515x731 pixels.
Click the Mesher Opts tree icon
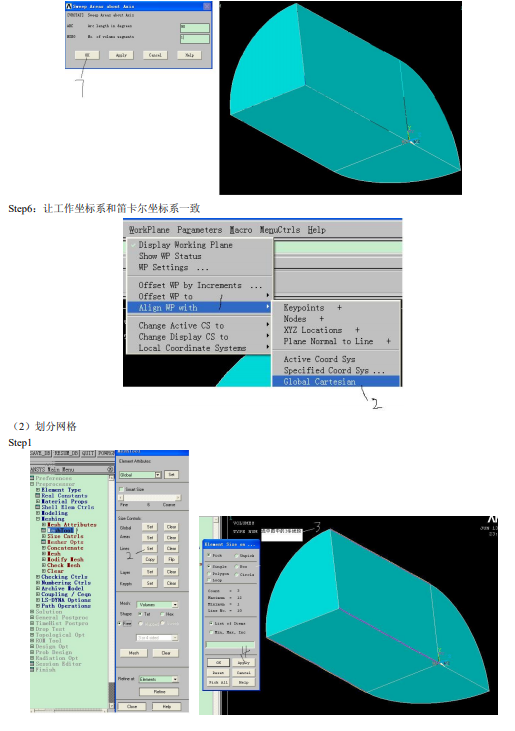coord(44,542)
